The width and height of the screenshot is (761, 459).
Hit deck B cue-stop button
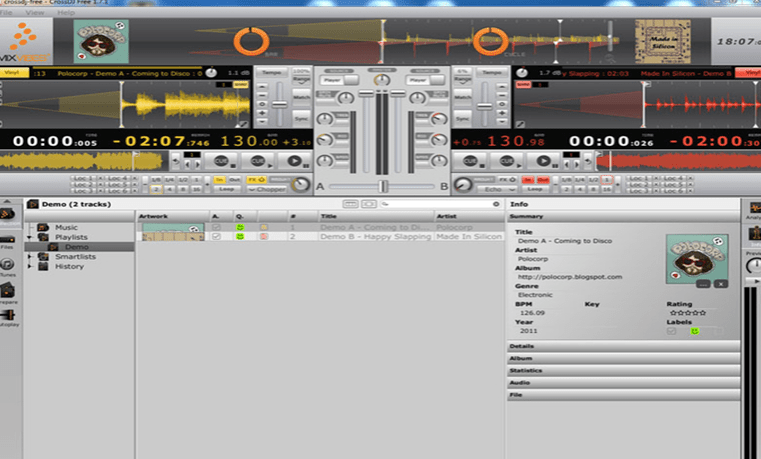[x=470, y=161]
